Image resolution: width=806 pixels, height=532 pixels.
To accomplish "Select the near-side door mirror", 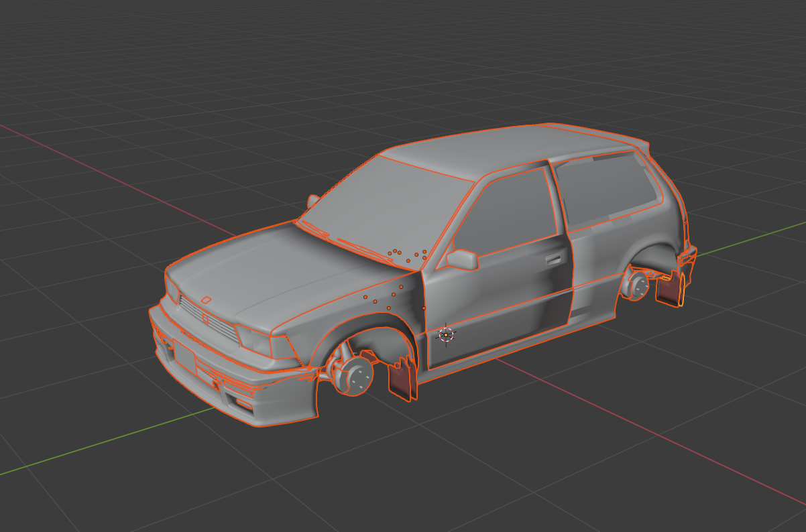I will pyautogui.click(x=462, y=259).
